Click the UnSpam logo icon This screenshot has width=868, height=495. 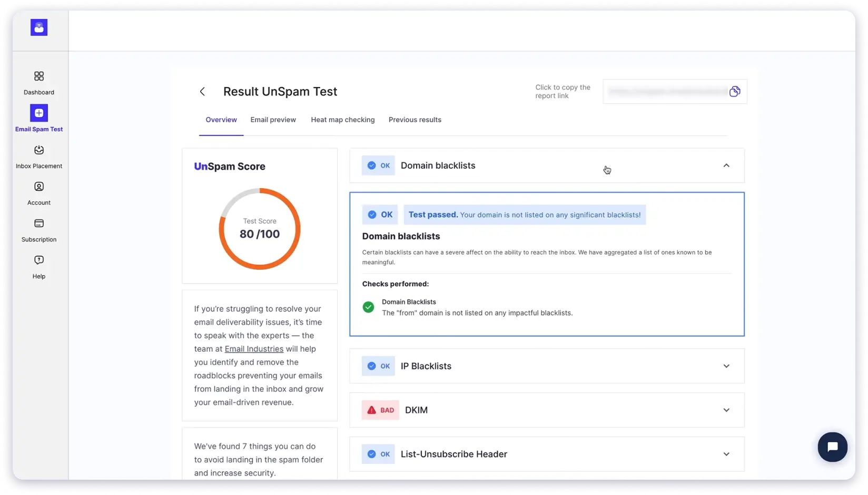[x=39, y=27]
